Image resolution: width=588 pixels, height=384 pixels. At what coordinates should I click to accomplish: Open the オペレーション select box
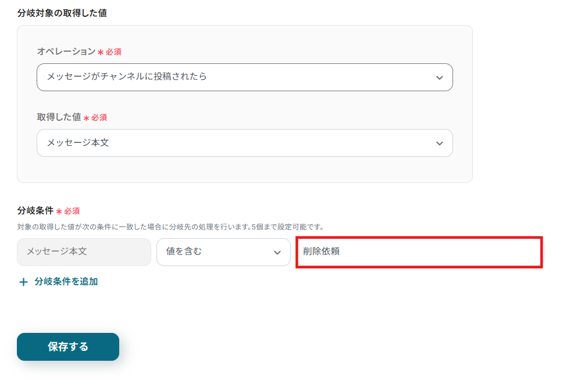pos(244,77)
